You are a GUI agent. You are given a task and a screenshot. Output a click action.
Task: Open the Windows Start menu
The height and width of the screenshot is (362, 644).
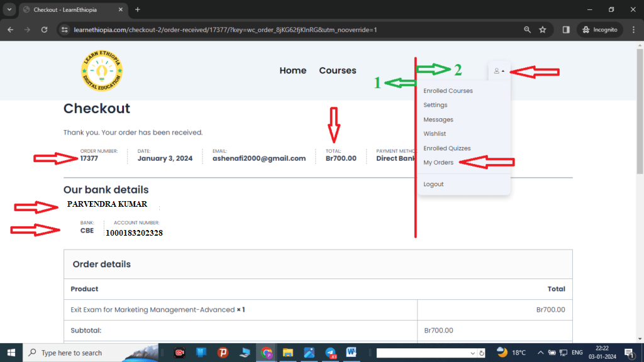(11, 353)
